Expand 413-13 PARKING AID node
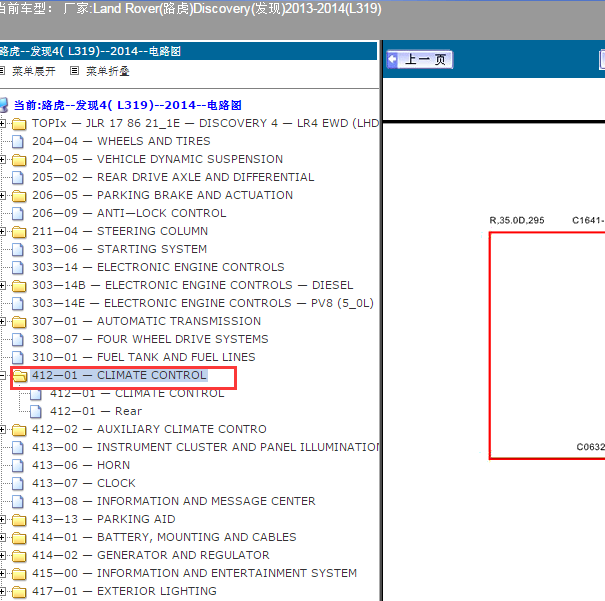The height and width of the screenshot is (601, 605). [2, 519]
